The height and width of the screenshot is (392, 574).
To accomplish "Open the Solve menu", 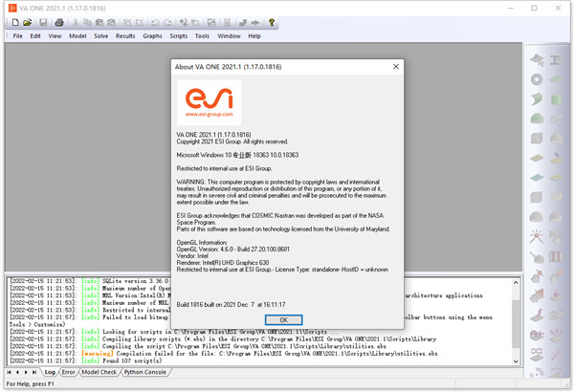I will 101,36.
